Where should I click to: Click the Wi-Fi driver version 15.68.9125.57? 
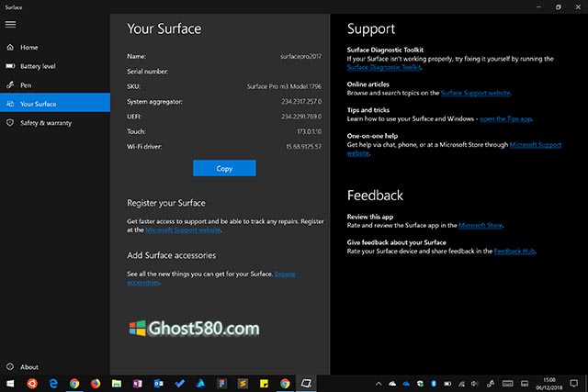303,147
